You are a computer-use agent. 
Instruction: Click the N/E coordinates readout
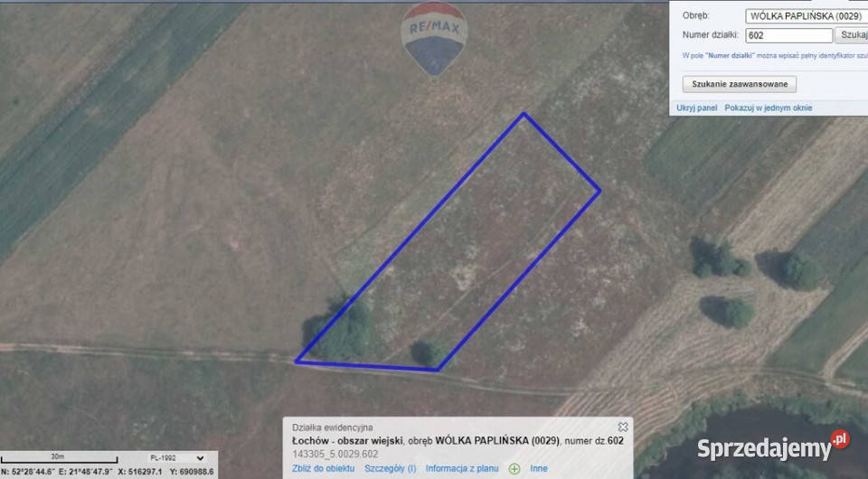pyautogui.click(x=56, y=472)
